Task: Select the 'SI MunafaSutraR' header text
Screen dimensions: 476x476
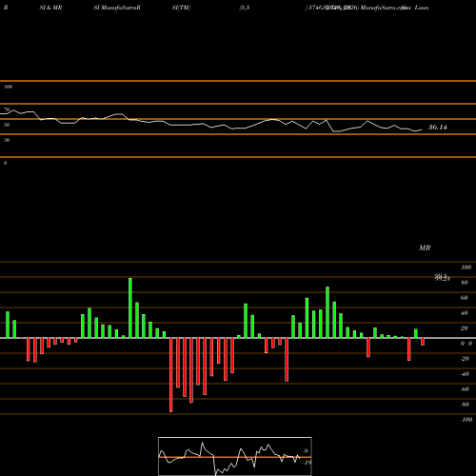Action: click(x=117, y=8)
